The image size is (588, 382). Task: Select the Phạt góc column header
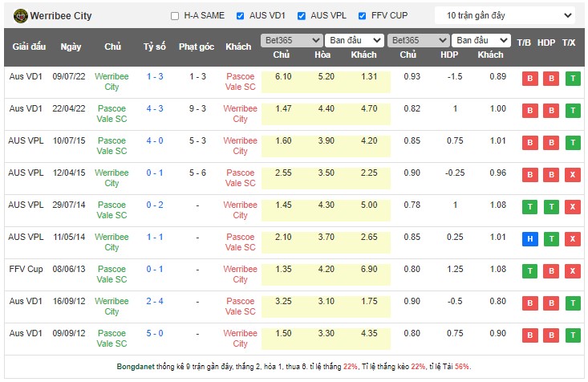tap(197, 47)
